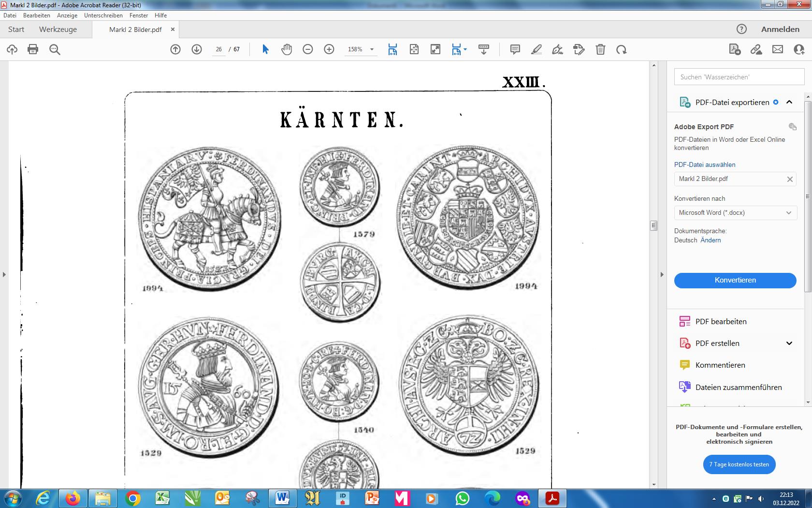Click the print icon in toolbar
This screenshot has height=508, width=812.
(x=33, y=49)
